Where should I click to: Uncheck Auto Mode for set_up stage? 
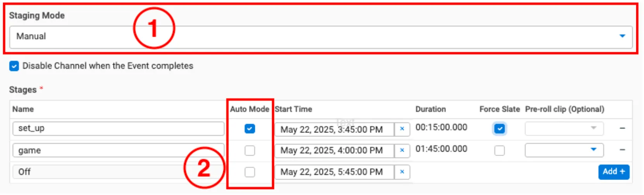click(250, 128)
